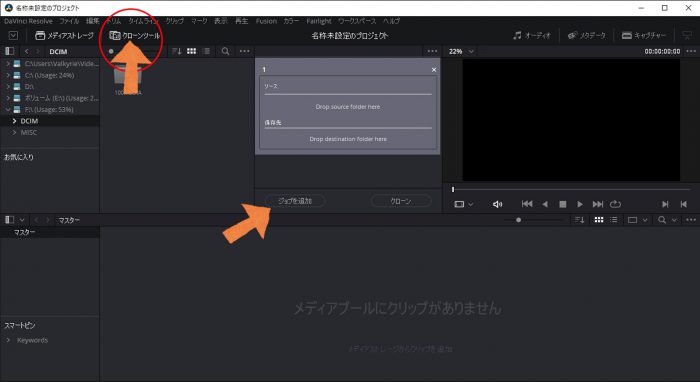The image size is (700, 382).
Task: Go to first frame in viewer
Action: pos(527,204)
